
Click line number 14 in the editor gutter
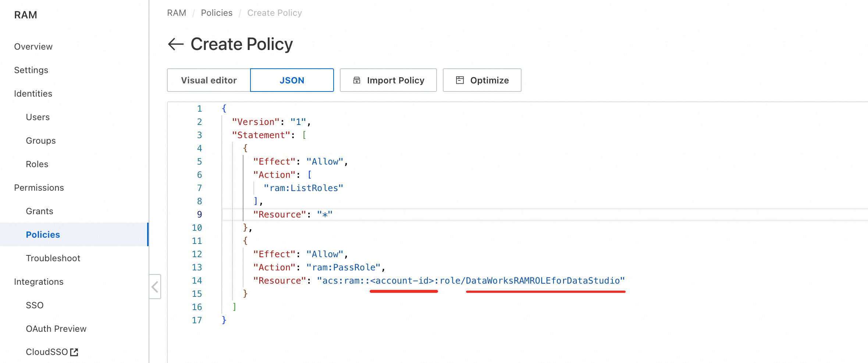coord(197,281)
